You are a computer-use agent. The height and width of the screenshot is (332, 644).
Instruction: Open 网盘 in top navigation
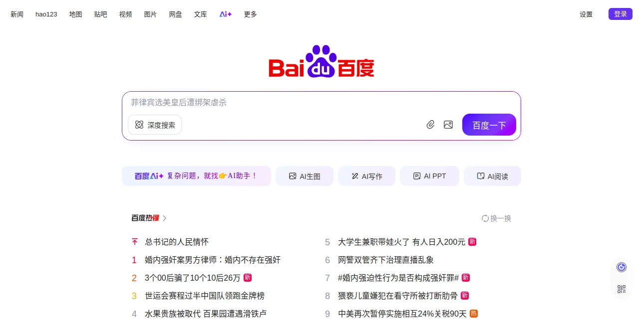pyautogui.click(x=176, y=14)
